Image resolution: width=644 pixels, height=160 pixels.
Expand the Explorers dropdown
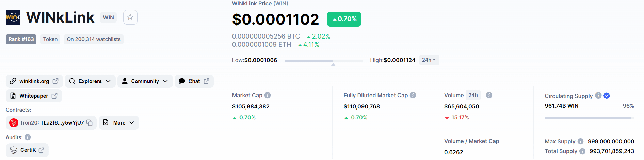(x=90, y=81)
